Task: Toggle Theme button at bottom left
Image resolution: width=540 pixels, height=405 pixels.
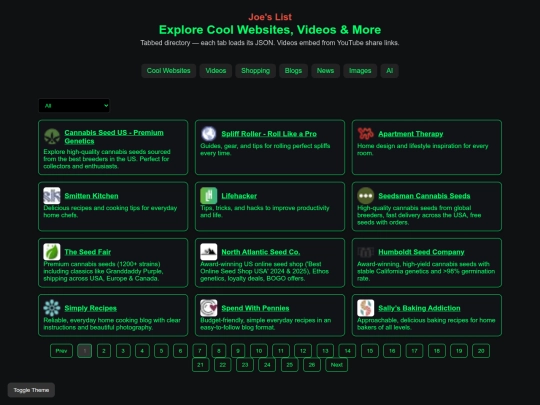Action: click(31, 390)
